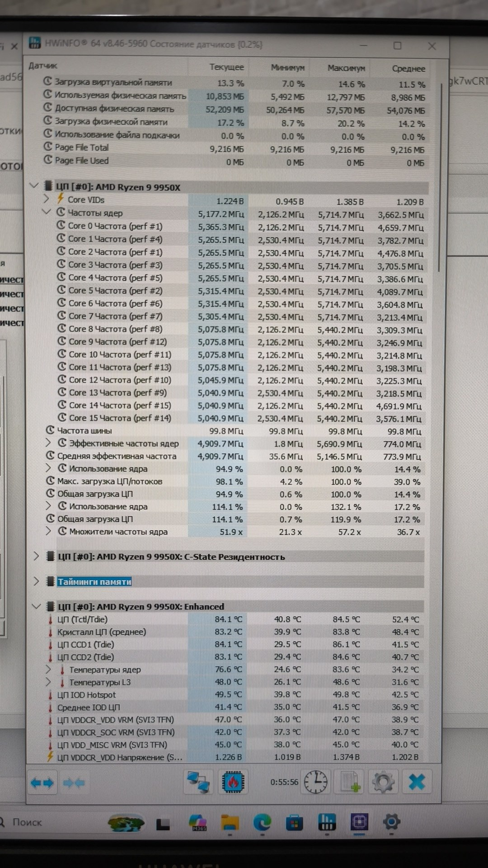Click the Датчик column header

43,66
